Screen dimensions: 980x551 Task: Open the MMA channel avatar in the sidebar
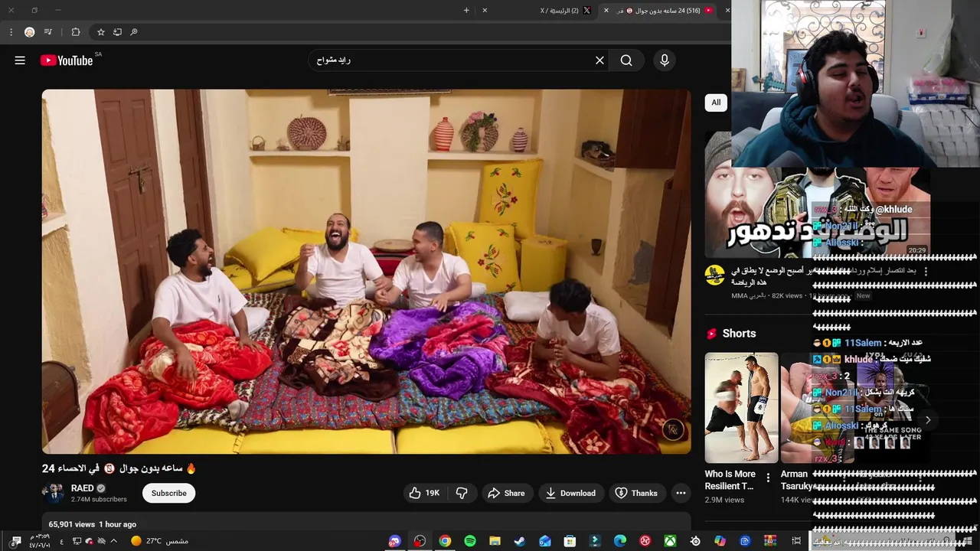(715, 275)
